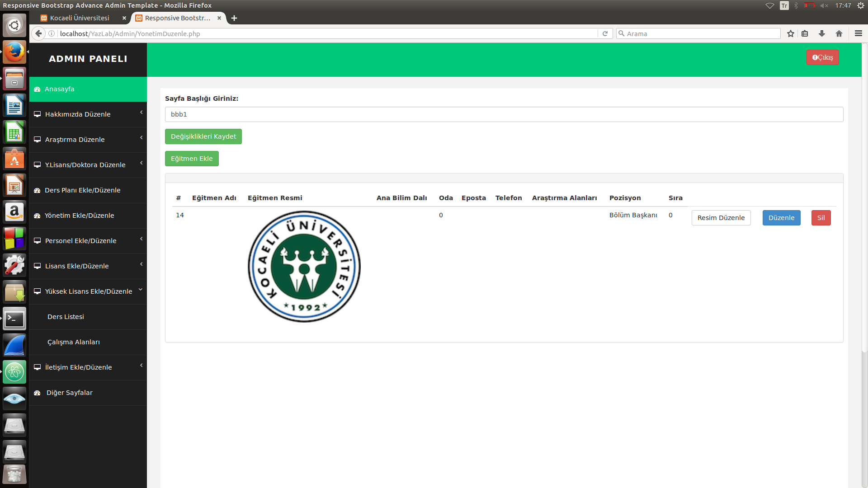Expand Araştırma Düzenle sidebar menu
The image size is (868, 488).
click(x=88, y=140)
